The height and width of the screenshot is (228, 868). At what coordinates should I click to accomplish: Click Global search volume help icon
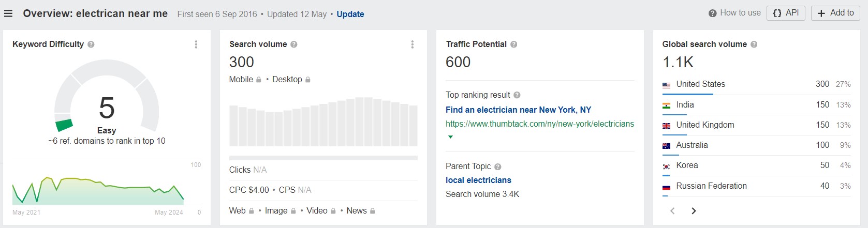pyautogui.click(x=754, y=44)
